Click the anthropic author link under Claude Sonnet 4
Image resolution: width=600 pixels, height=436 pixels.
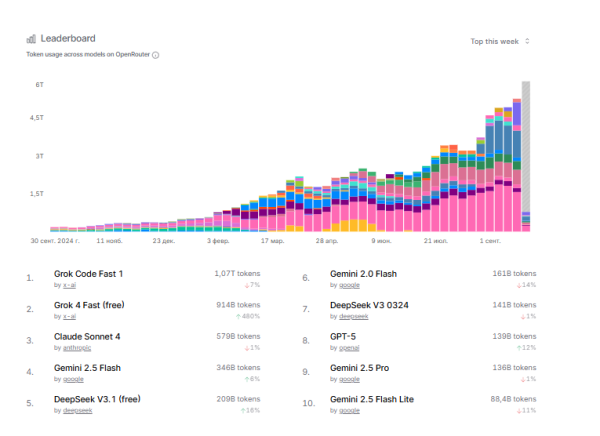[x=77, y=349]
